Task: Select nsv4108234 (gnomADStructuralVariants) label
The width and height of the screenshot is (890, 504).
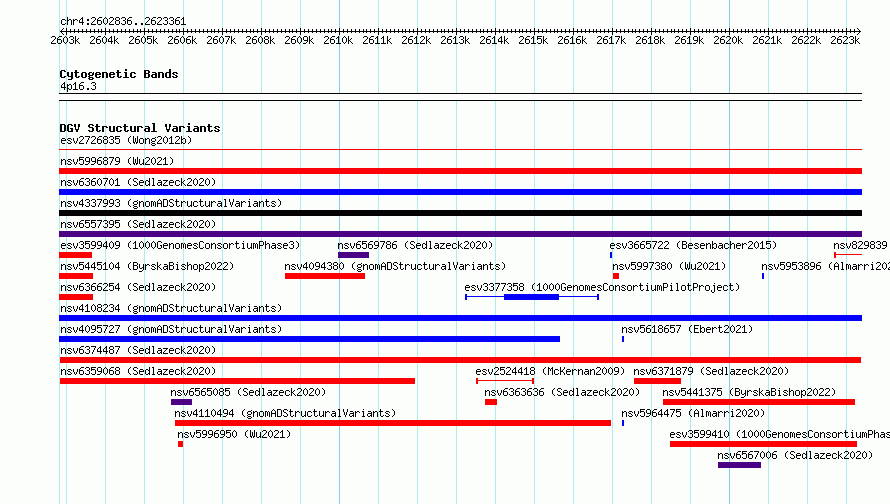Action: point(171,308)
